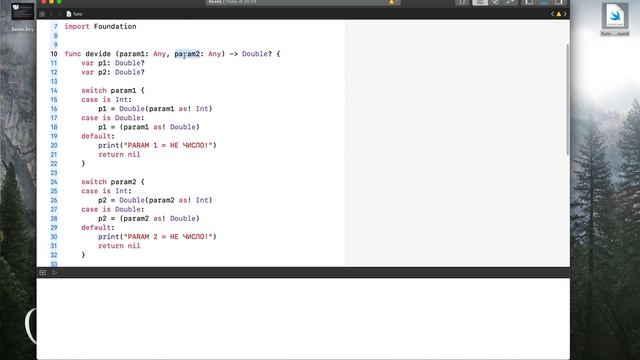Click the switch param2 statement

113,182
